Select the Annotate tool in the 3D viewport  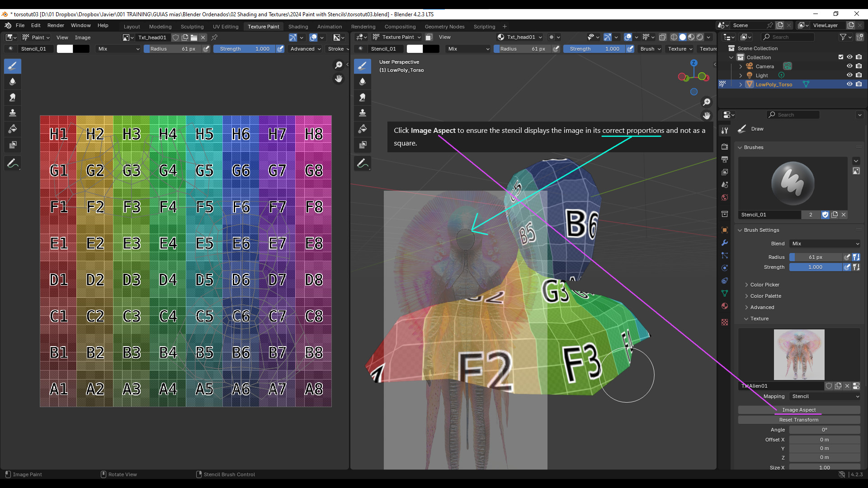tap(363, 164)
